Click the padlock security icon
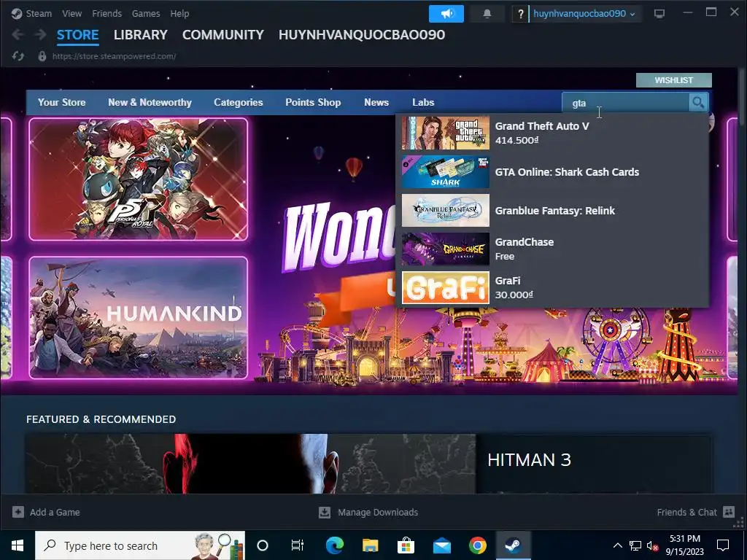 [42, 56]
